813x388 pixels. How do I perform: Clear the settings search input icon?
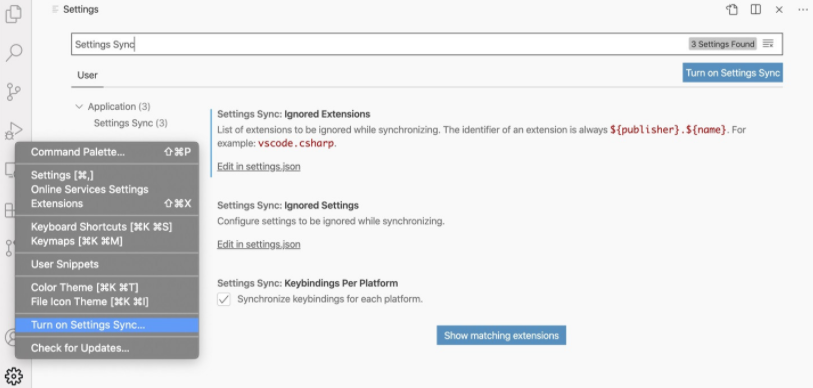tap(768, 44)
